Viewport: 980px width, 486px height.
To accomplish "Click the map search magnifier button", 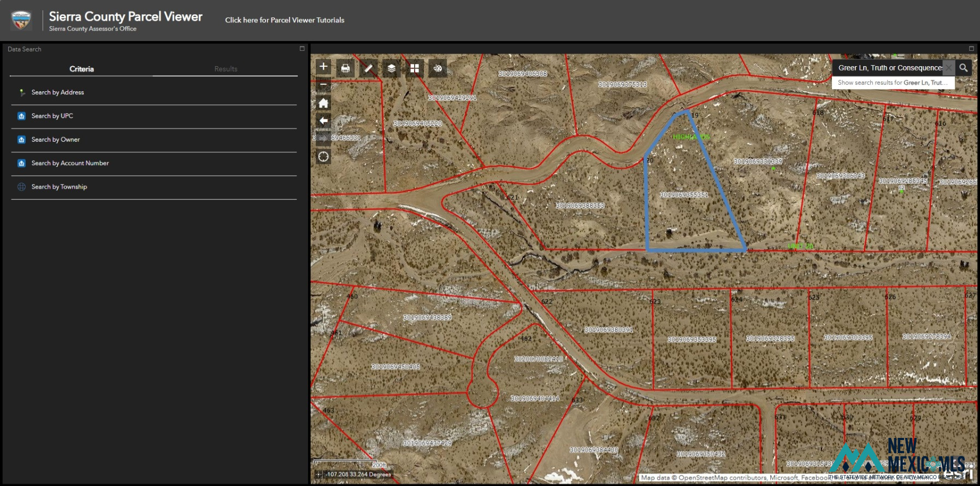I will tap(964, 68).
